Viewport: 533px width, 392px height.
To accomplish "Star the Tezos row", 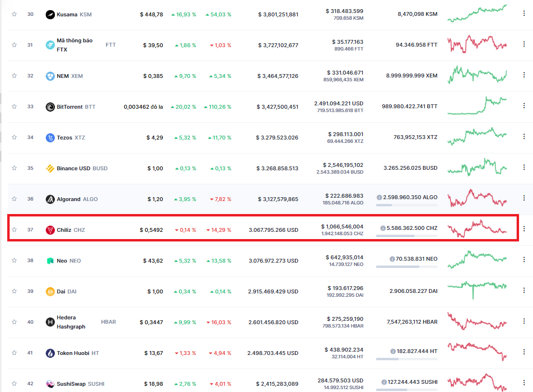I will pos(14,137).
